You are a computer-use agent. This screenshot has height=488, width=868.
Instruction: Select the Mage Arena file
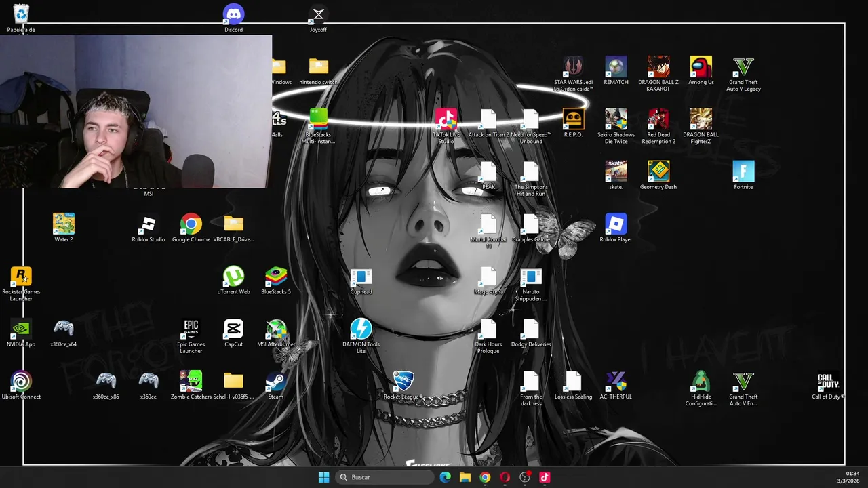(x=488, y=281)
